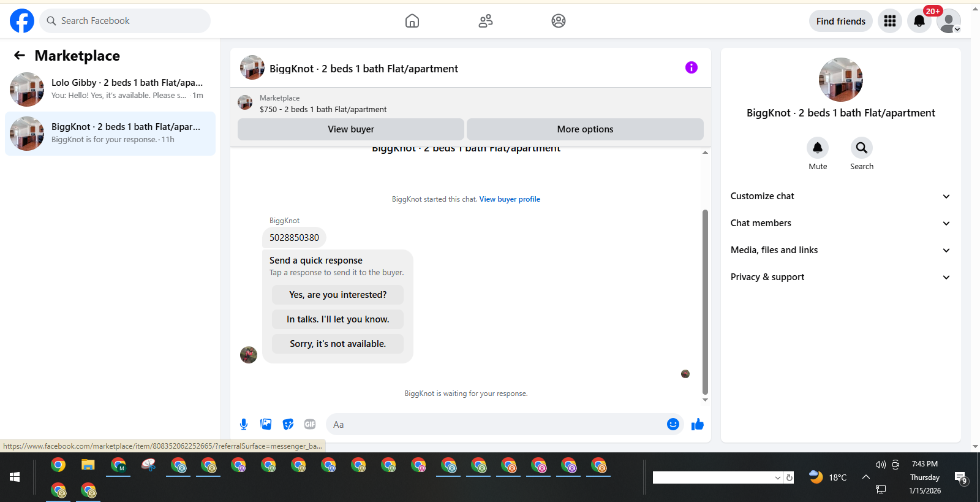Click BiggKnot's avatar beside the messages
The width and height of the screenshot is (980, 502).
(249, 355)
